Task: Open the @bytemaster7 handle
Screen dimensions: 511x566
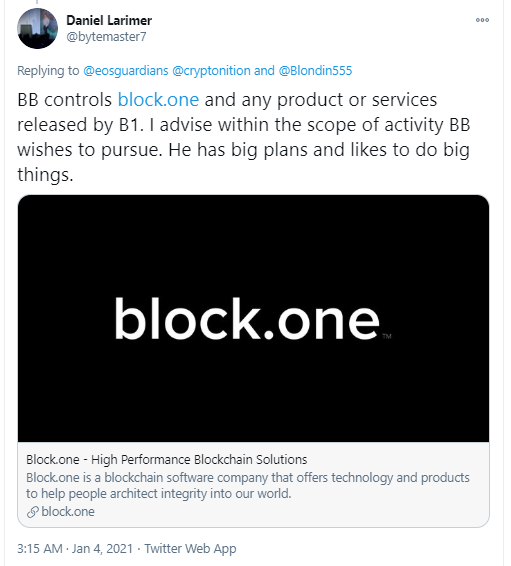Action: (x=106, y=36)
